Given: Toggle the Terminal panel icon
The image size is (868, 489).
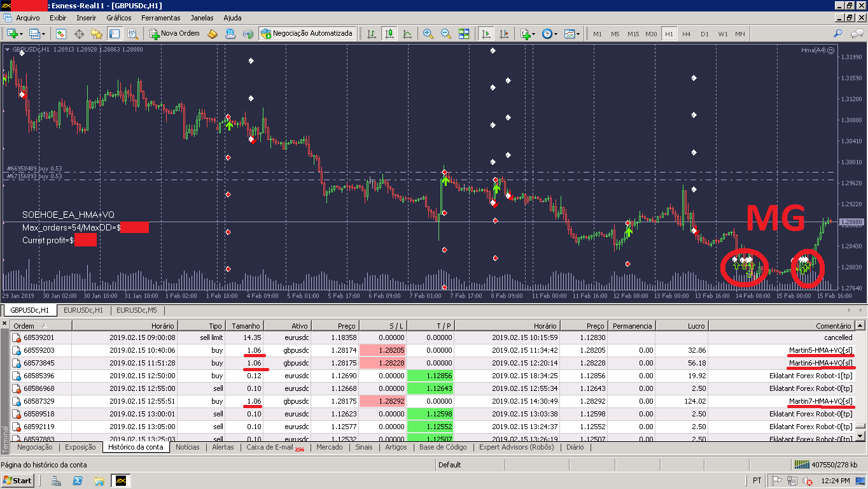Looking at the screenshot, I should tap(115, 34).
